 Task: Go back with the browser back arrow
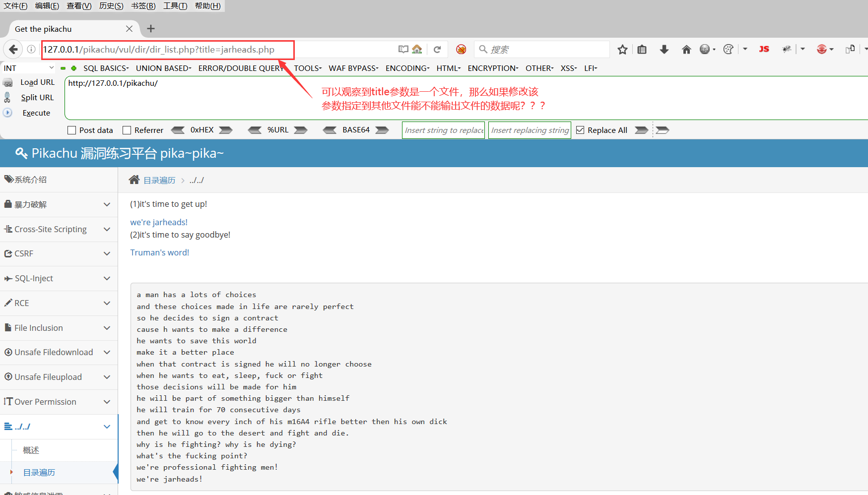click(x=13, y=49)
